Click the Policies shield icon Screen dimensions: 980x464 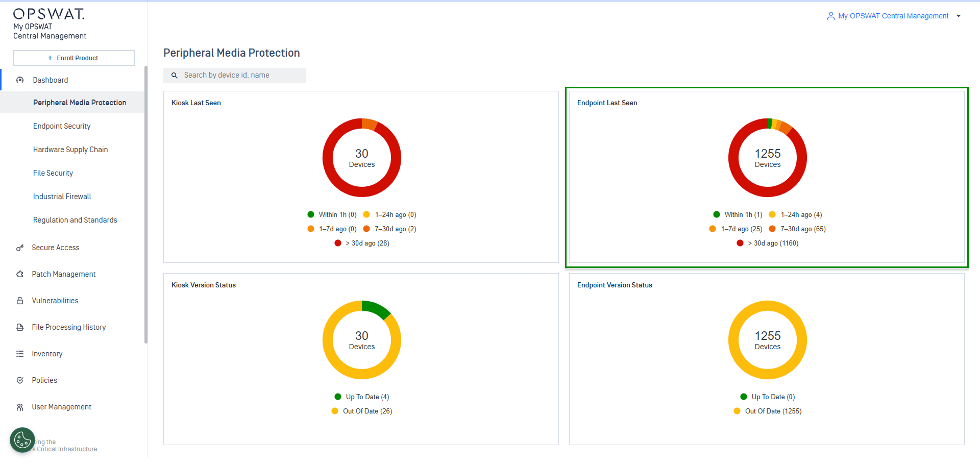click(20, 380)
